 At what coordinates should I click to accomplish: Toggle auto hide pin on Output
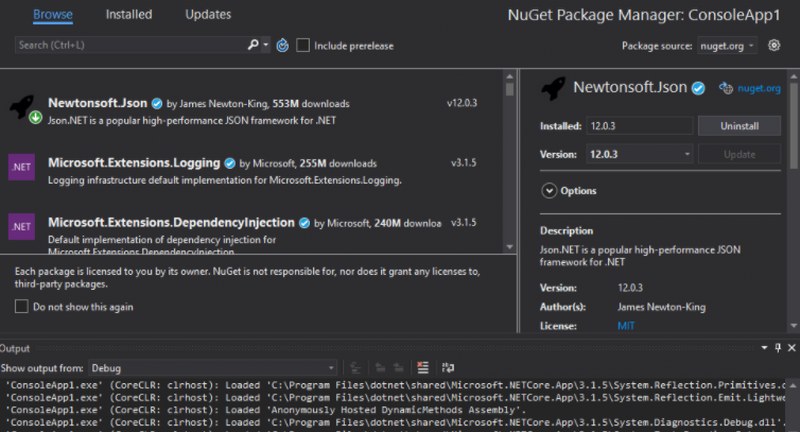coord(778,348)
